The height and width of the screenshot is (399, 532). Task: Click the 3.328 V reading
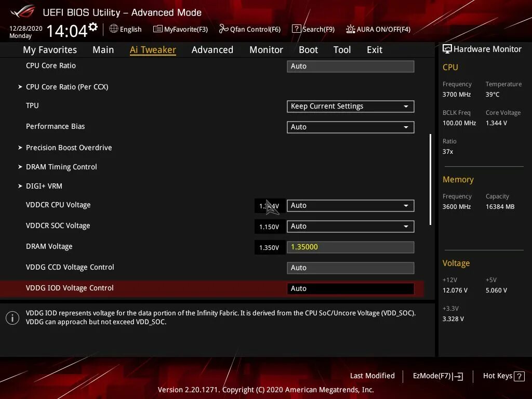tap(453, 318)
